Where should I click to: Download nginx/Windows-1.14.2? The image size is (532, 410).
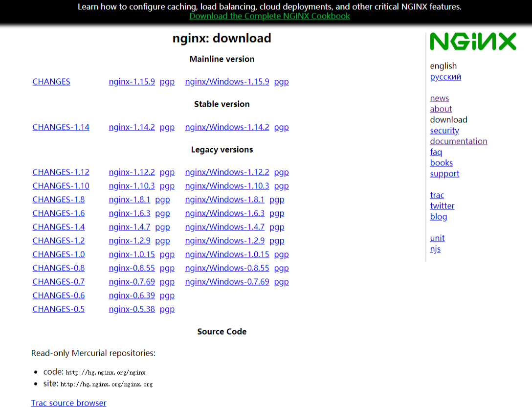tap(227, 127)
